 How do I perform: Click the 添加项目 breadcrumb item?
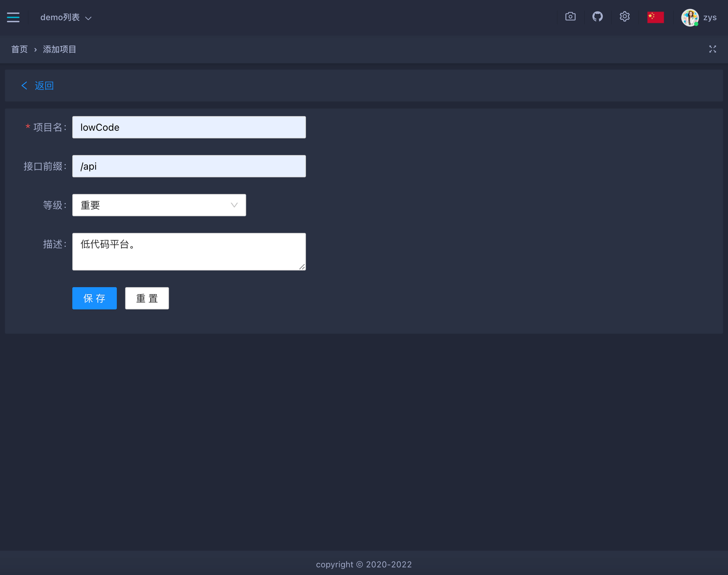tap(59, 49)
